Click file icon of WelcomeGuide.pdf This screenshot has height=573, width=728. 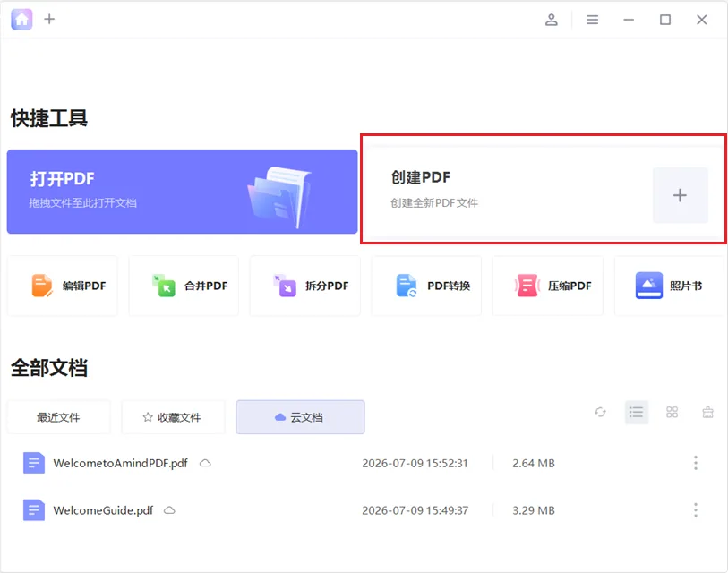click(34, 509)
